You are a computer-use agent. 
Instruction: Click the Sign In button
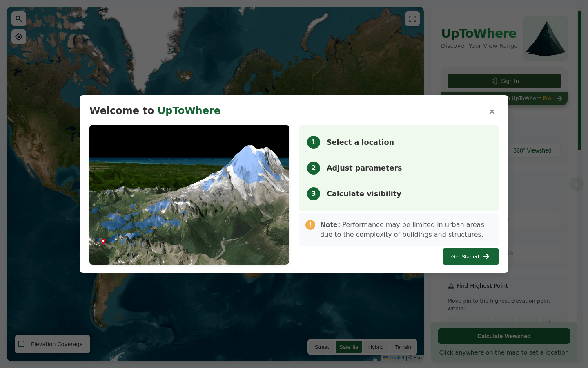coord(504,81)
